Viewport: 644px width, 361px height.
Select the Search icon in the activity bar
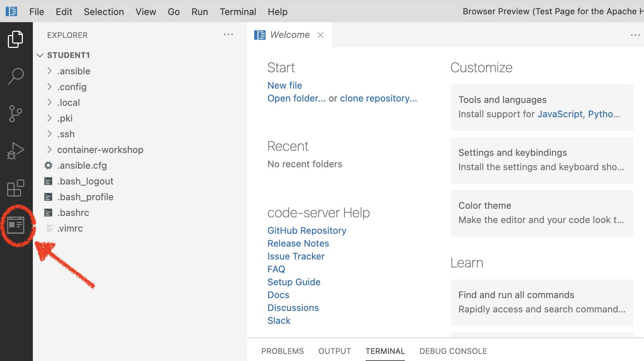tap(16, 76)
